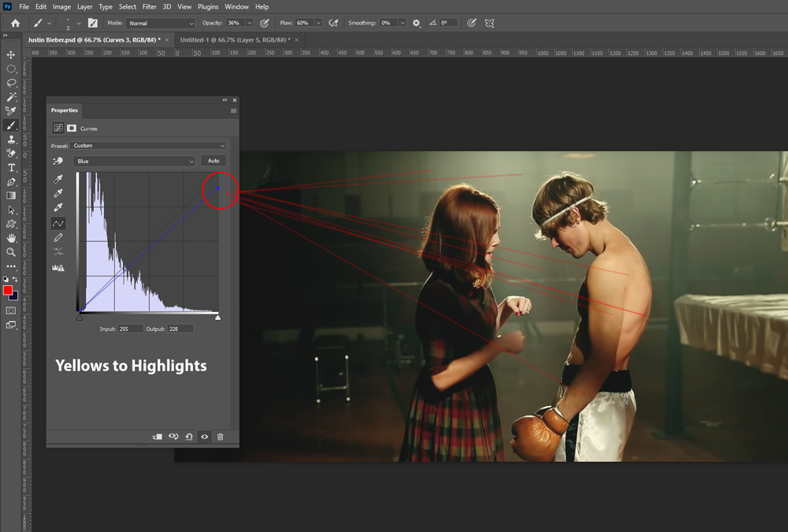The image size is (788, 532).
Task: Pick the gray point eyedropper in Curves
Action: click(x=58, y=194)
